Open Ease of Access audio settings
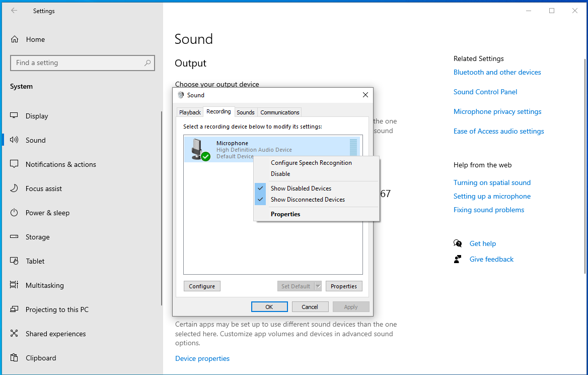This screenshot has height=375, width=588. pos(498,131)
